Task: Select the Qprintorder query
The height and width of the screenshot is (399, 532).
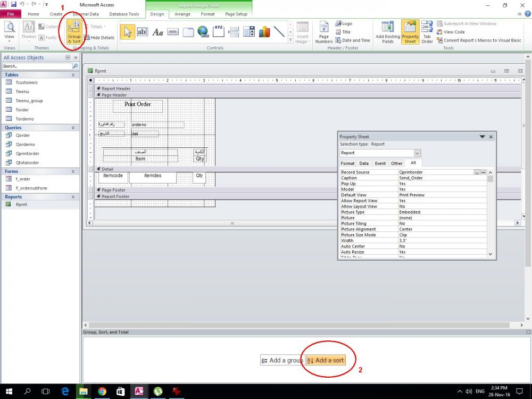Action: pyautogui.click(x=27, y=153)
